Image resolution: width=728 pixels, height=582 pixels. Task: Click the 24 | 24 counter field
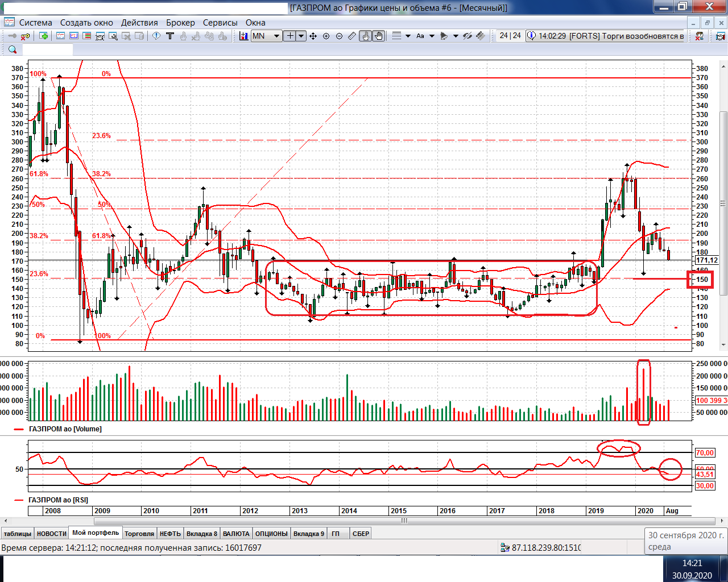point(510,35)
